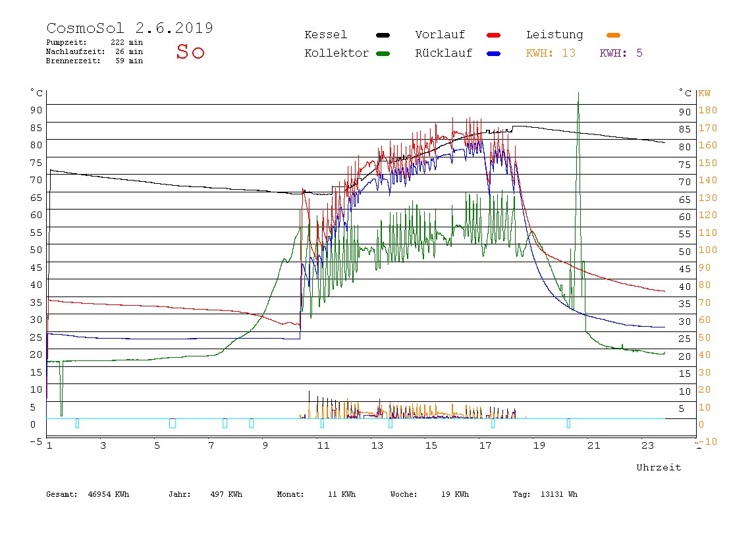Select the blue Rücklauf legend swatch
The height and width of the screenshot is (535, 756).
pos(494,53)
